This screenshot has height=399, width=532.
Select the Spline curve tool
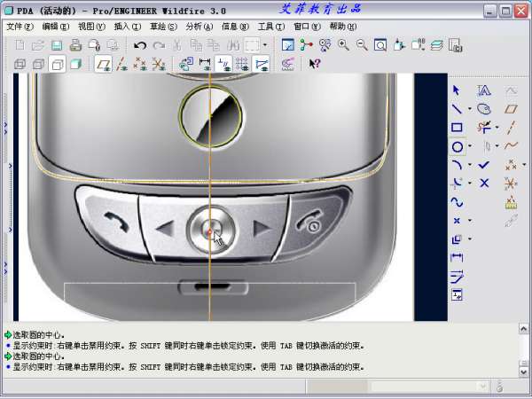click(457, 202)
